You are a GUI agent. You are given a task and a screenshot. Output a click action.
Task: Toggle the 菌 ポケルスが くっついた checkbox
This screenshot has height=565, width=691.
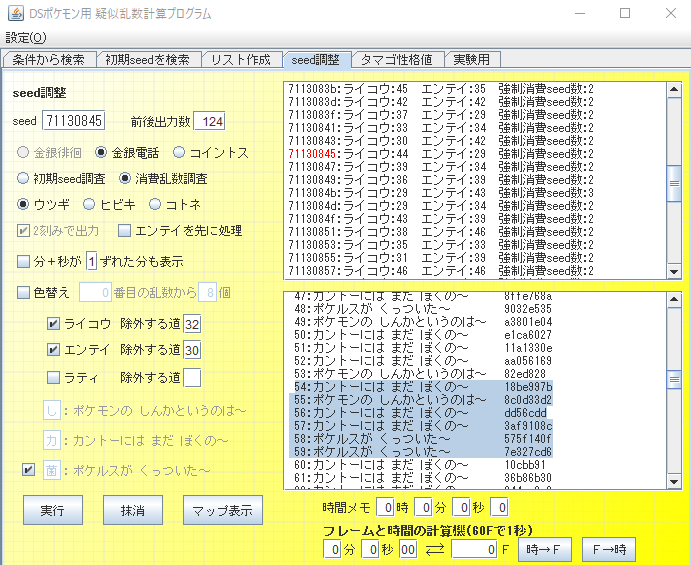[29, 470]
